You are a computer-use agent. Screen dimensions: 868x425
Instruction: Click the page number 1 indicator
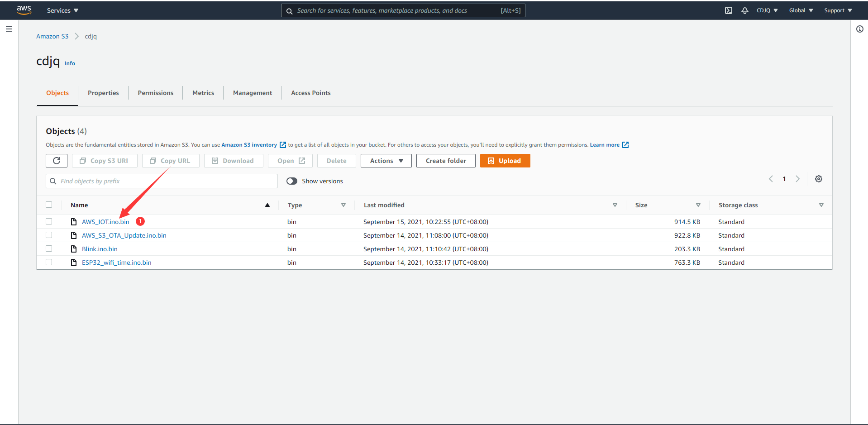784,179
